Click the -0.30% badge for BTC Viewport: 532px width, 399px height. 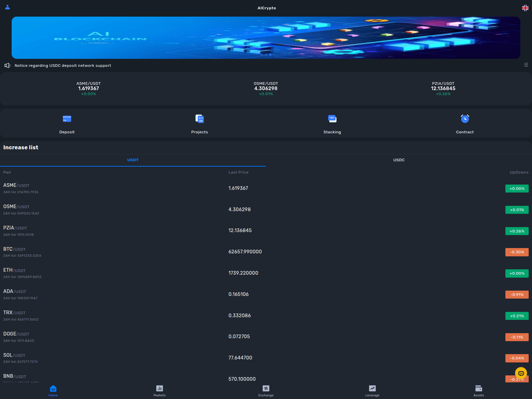click(x=517, y=252)
